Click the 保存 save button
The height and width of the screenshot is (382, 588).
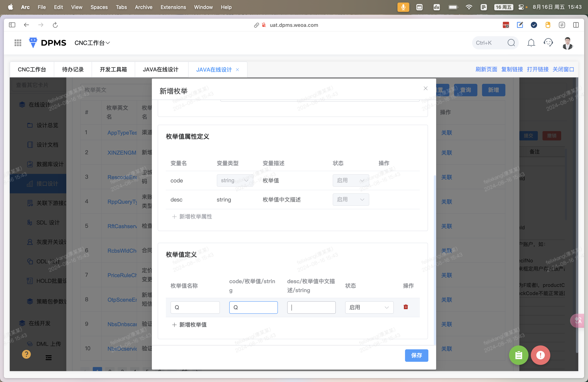(416, 355)
